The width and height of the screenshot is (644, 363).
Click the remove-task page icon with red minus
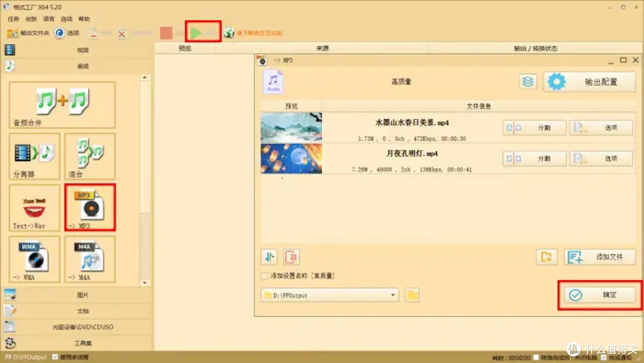[x=93, y=33]
